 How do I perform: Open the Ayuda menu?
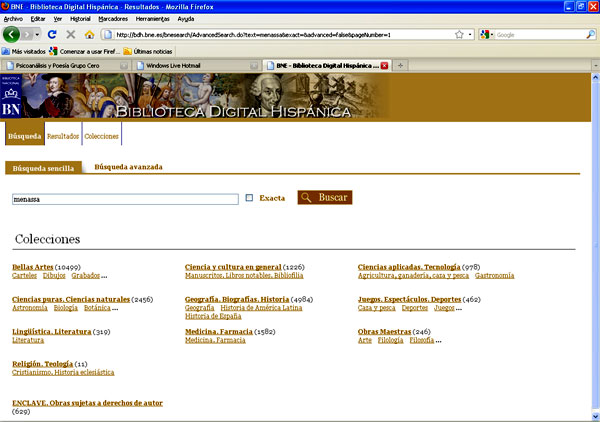(186, 19)
